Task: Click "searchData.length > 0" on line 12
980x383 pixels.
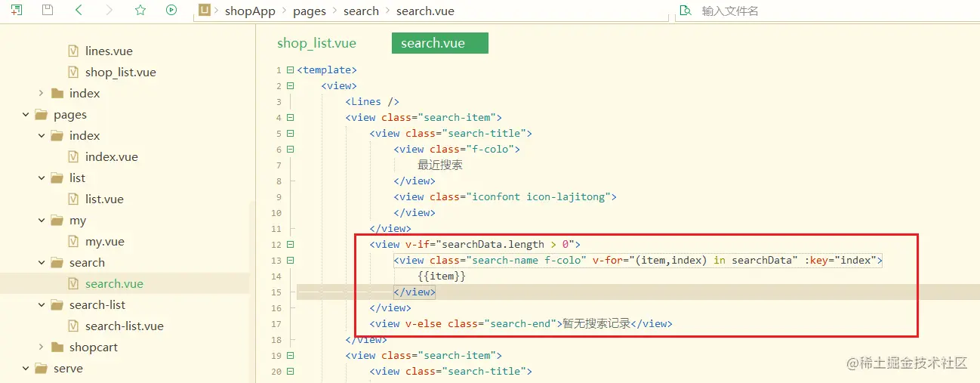Action: 505,245
